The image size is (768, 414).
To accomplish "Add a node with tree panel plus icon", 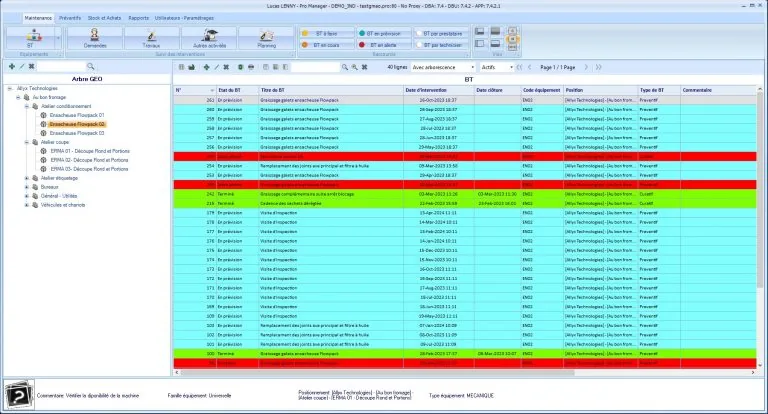I will pyautogui.click(x=12, y=66).
